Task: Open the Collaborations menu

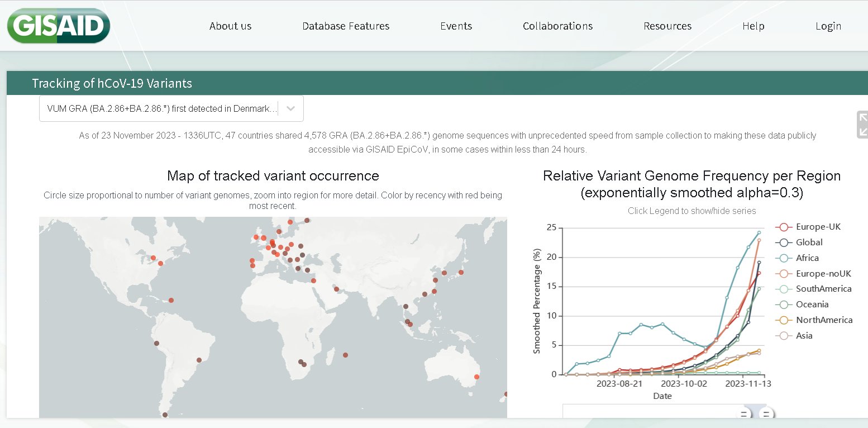Action: [557, 26]
